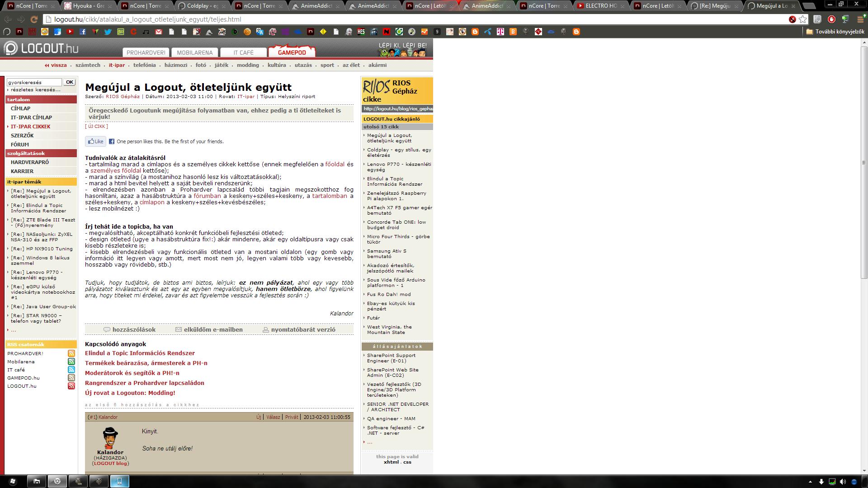Switch to the GAMEPOD site tab
Image resolution: width=868 pixels, height=488 pixels.
coord(292,52)
